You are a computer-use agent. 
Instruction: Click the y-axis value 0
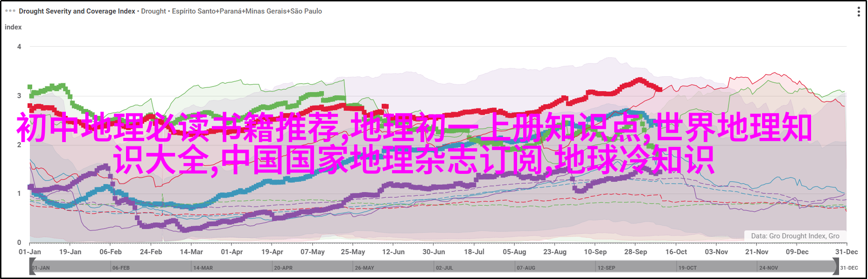(19, 243)
